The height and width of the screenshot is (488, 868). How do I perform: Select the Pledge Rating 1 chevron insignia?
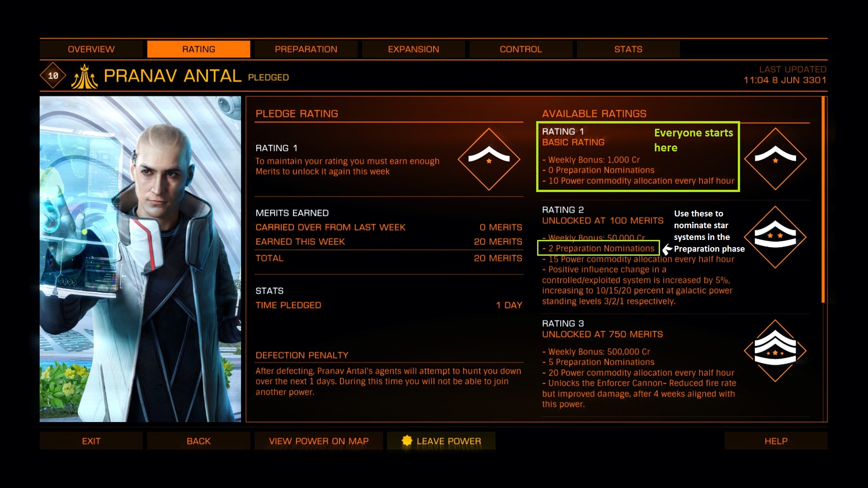pos(489,159)
